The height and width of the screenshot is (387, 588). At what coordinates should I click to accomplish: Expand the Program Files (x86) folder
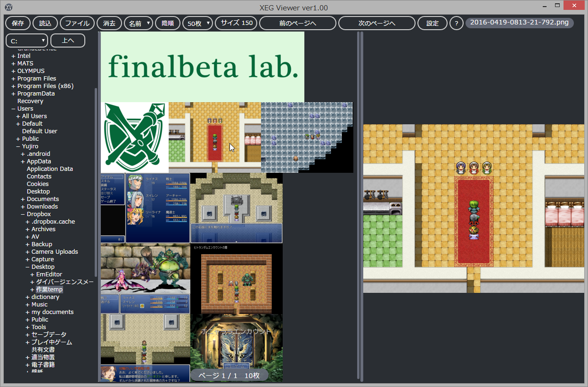click(x=14, y=86)
